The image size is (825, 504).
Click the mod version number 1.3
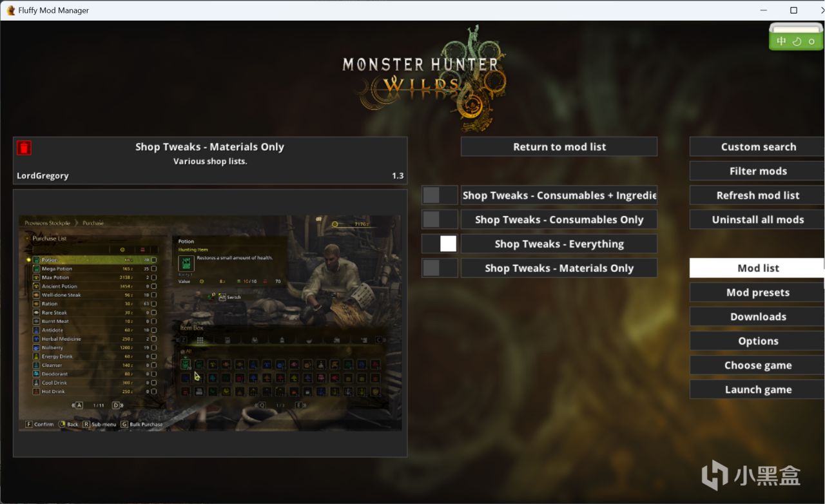[398, 176]
